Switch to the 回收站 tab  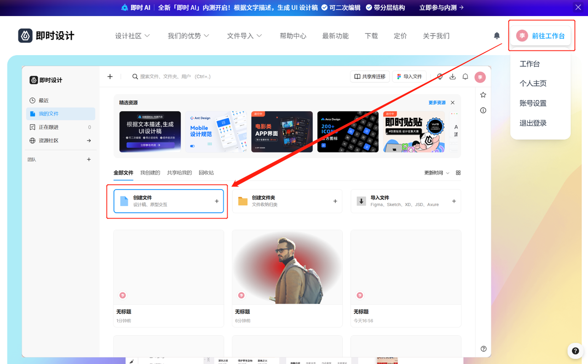click(x=206, y=173)
